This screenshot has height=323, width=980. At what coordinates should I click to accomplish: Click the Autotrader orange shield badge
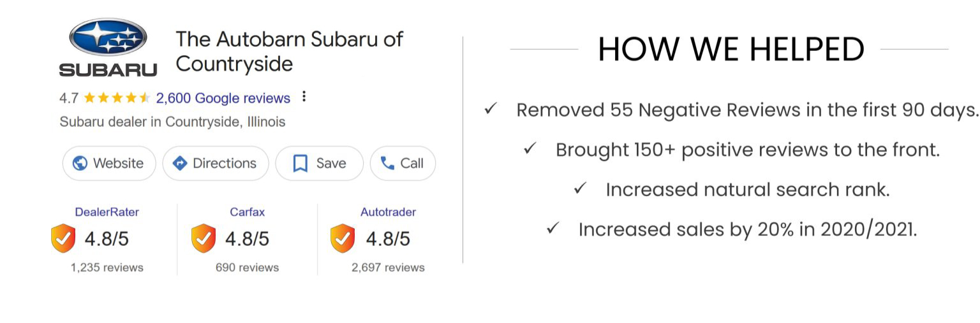pyautogui.click(x=342, y=239)
